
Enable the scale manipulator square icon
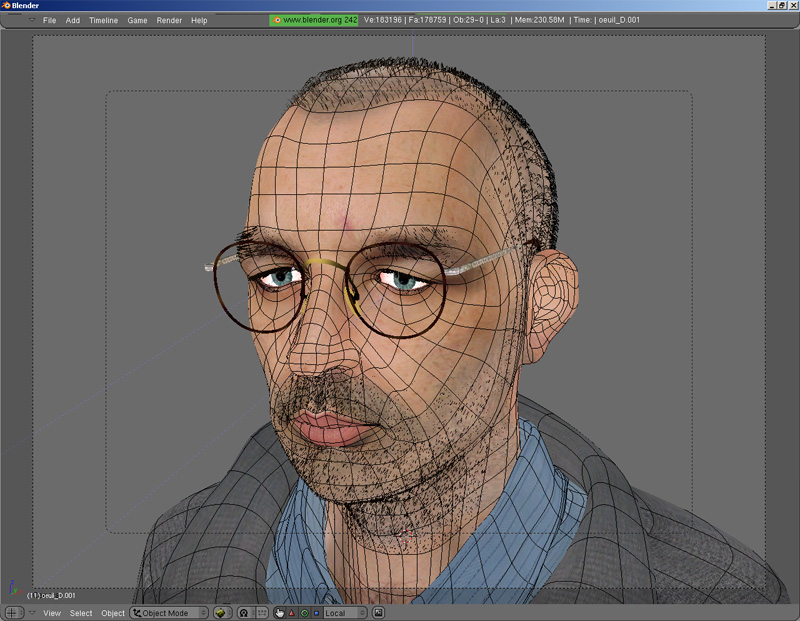point(316,613)
